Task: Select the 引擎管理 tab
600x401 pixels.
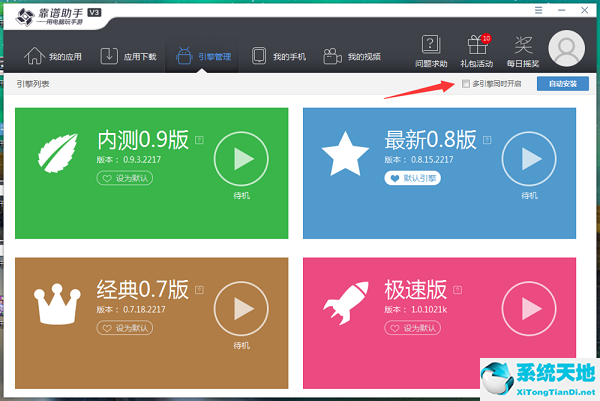Action: pos(204,56)
